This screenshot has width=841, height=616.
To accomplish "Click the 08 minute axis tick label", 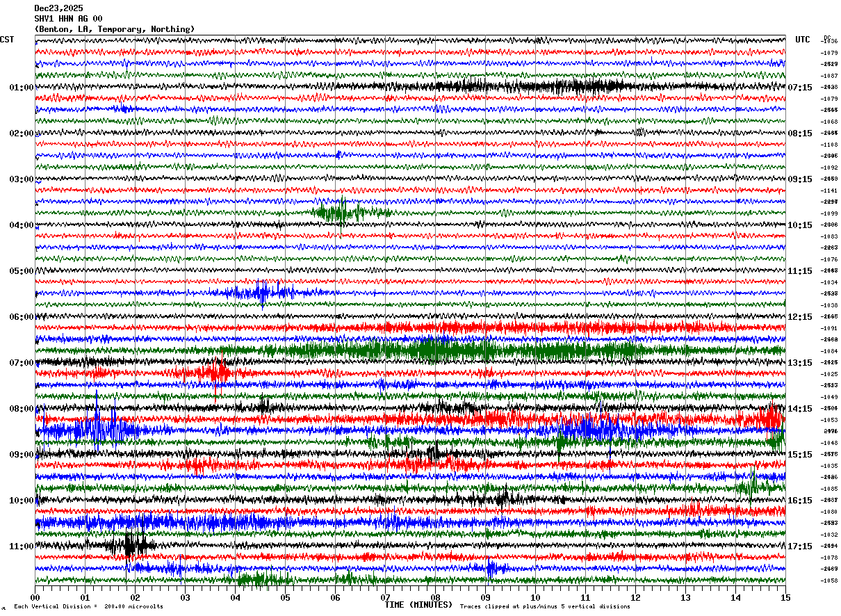I will click(435, 597).
